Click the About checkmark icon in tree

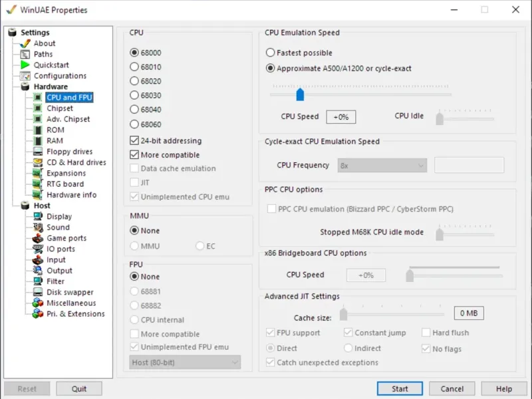tap(25, 43)
